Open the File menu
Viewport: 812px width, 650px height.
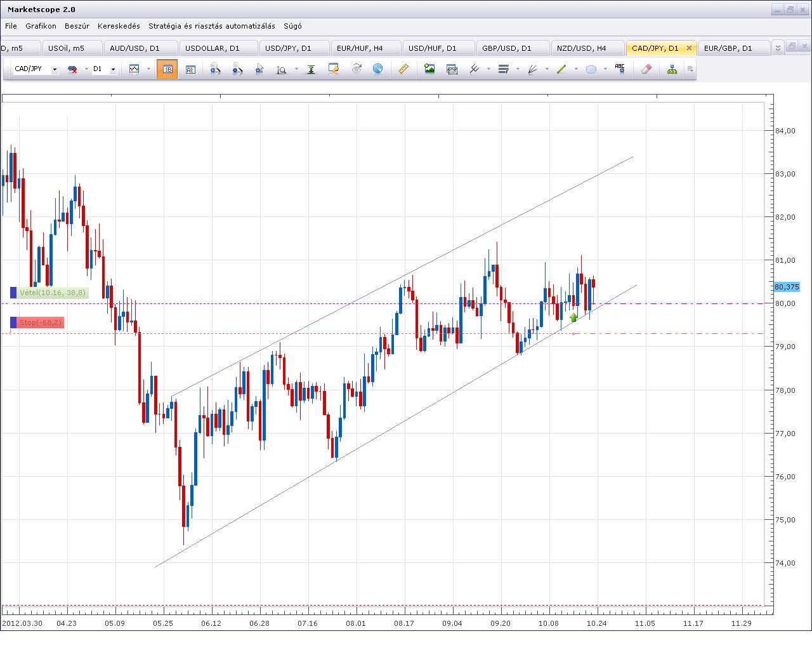(x=11, y=26)
